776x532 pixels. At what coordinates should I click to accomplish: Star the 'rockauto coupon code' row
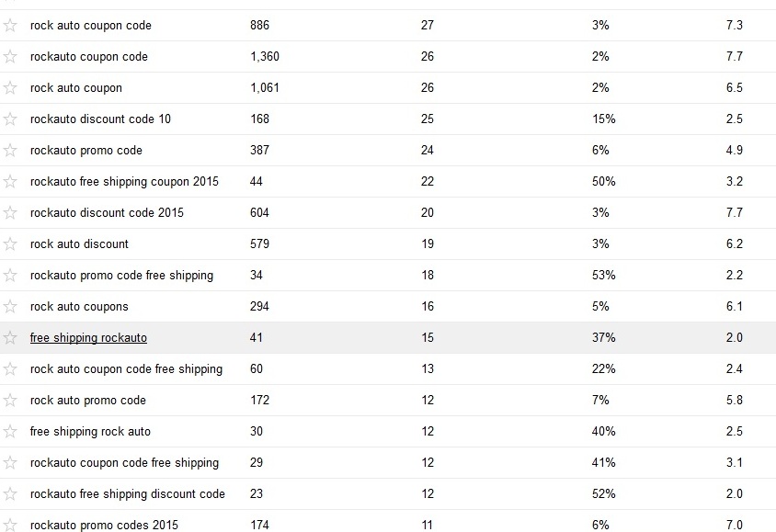tap(10, 57)
